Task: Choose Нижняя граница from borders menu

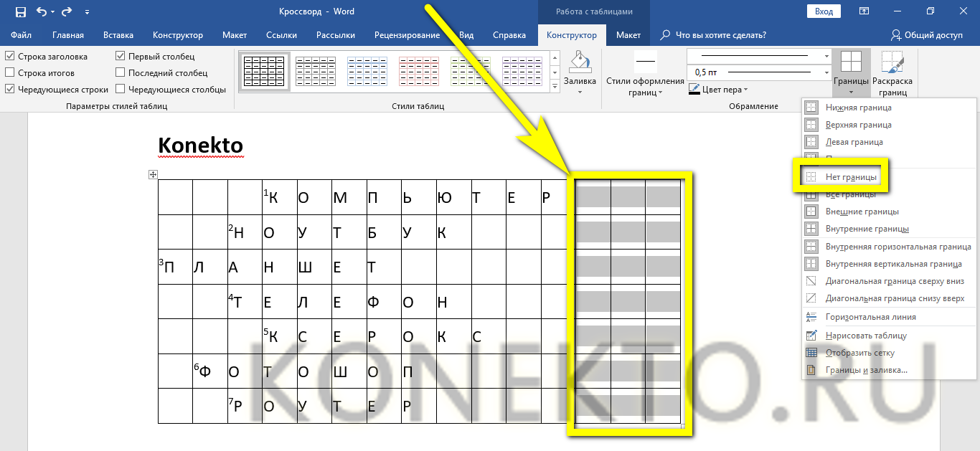Action: 889,108
